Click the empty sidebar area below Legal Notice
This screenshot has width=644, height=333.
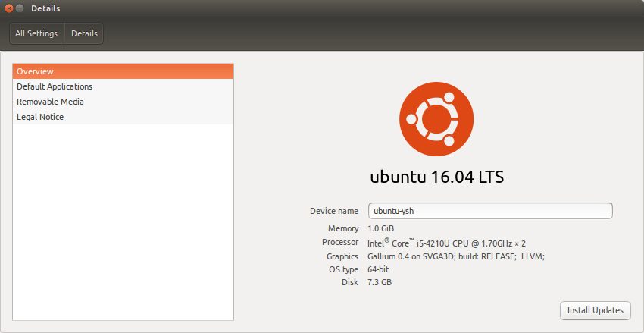click(123, 222)
